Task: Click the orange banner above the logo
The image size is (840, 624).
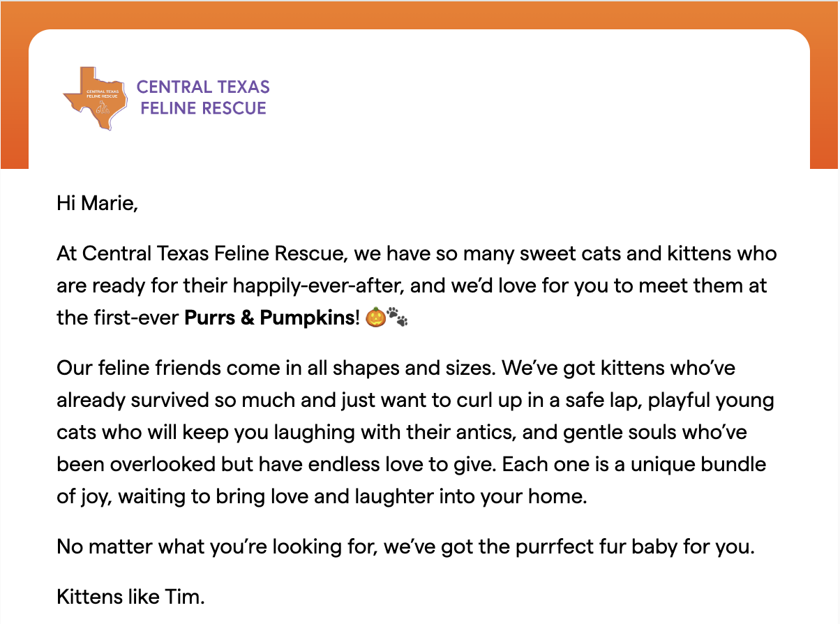Action: point(419,14)
